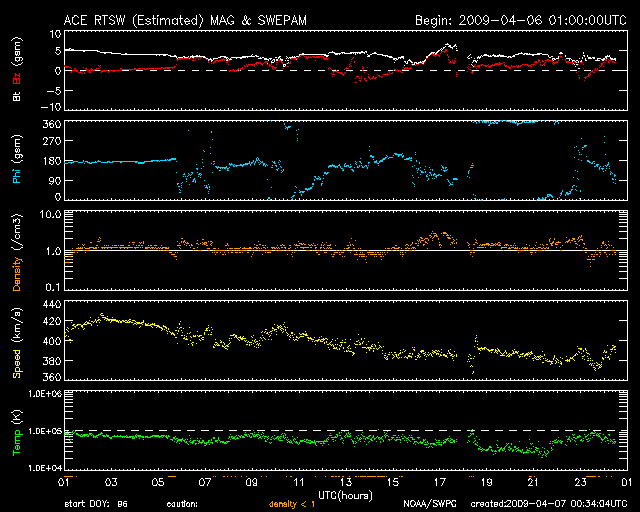Click the '10.0' tick label on the Density axis
Screen dimensions: 640x512
point(50,214)
